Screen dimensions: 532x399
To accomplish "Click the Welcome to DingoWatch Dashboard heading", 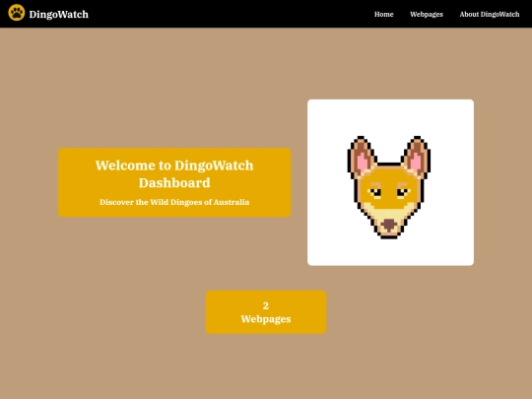I will pyautogui.click(x=174, y=174).
